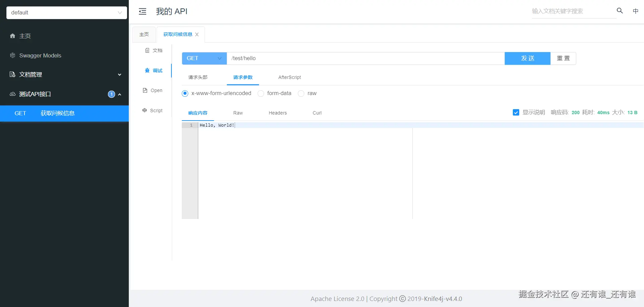Screen dimensions: 644x307
Task: Click the Hello, World! response text
Action: point(217,125)
